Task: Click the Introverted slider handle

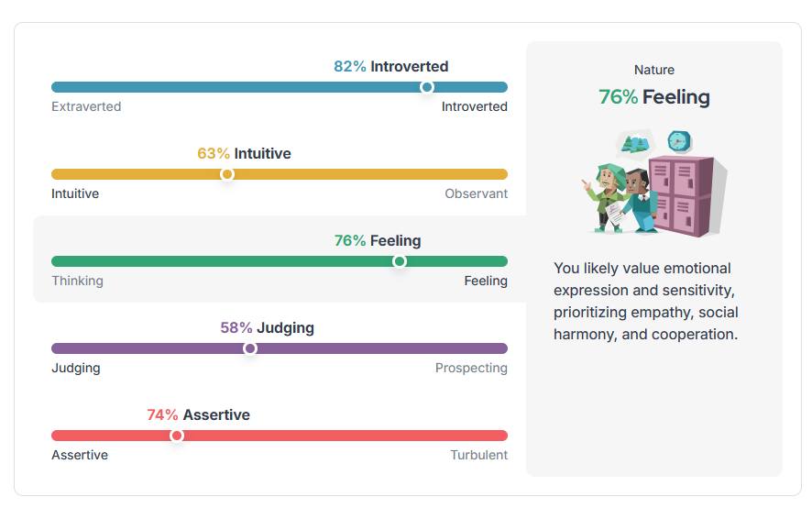Action: (426, 87)
